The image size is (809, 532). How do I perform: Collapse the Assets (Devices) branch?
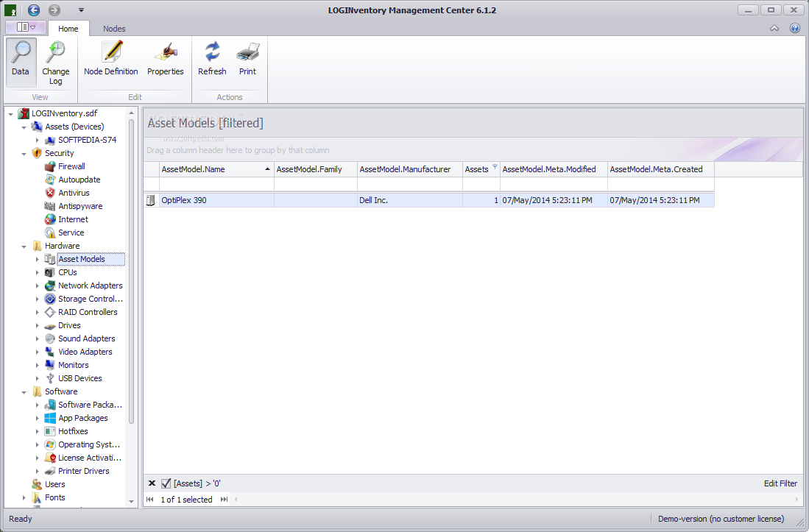[x=24, y=127]
